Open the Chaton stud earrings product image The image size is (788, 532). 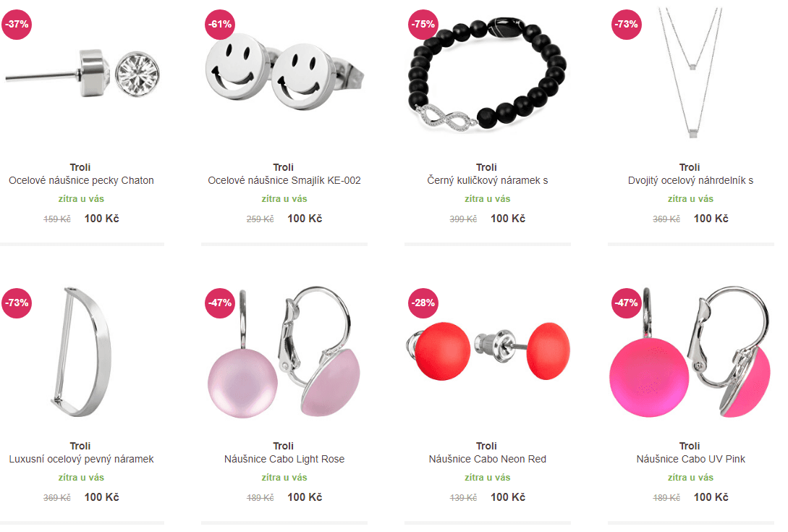82,73
